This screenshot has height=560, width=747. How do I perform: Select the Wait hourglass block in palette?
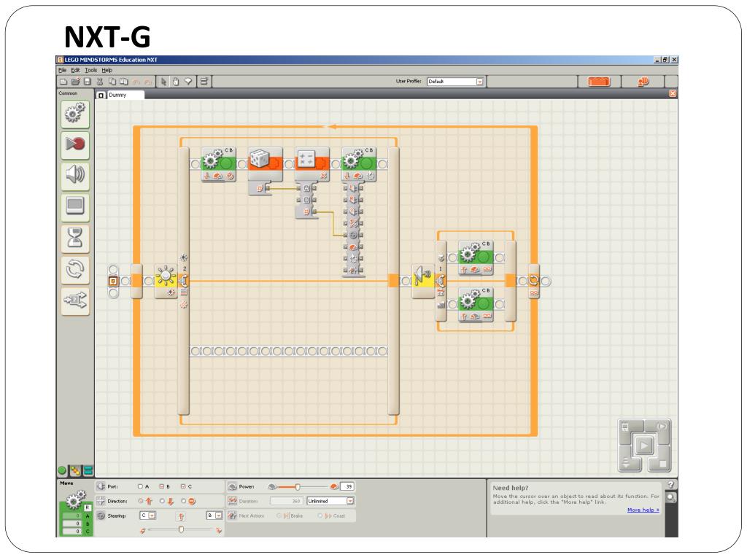75,238
